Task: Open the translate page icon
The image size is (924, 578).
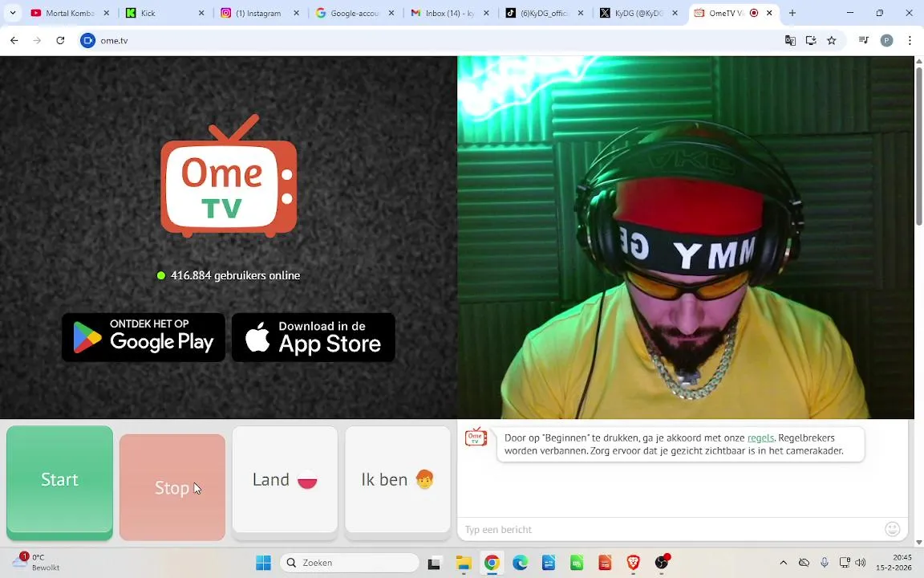Action: point(790,40)
